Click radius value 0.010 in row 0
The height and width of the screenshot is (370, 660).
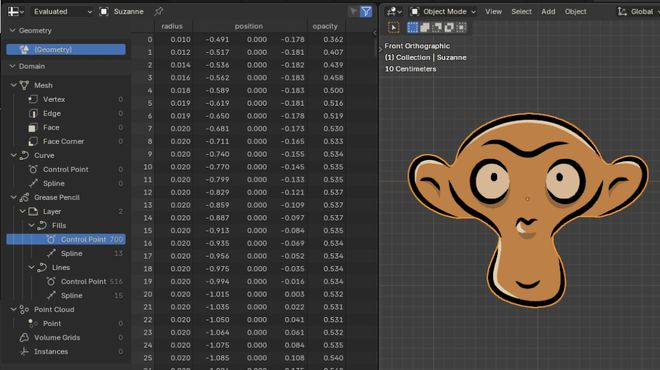tap(181, 40)
